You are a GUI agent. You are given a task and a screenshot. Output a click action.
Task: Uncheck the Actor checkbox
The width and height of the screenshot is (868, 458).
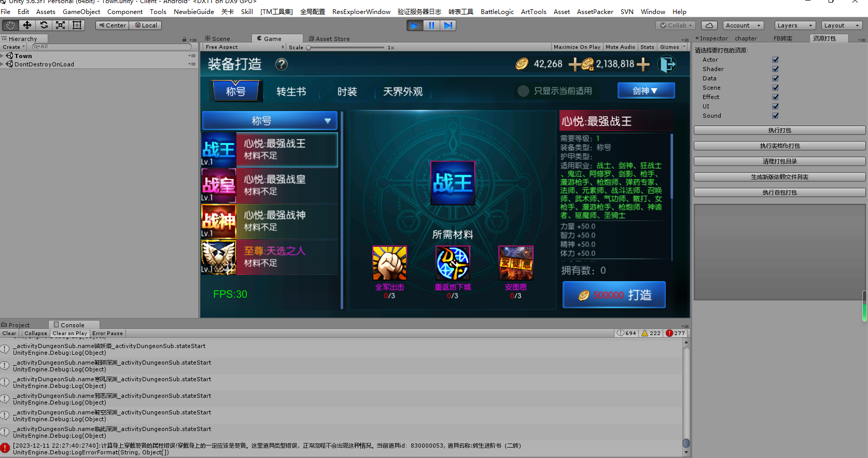[775, 60]
